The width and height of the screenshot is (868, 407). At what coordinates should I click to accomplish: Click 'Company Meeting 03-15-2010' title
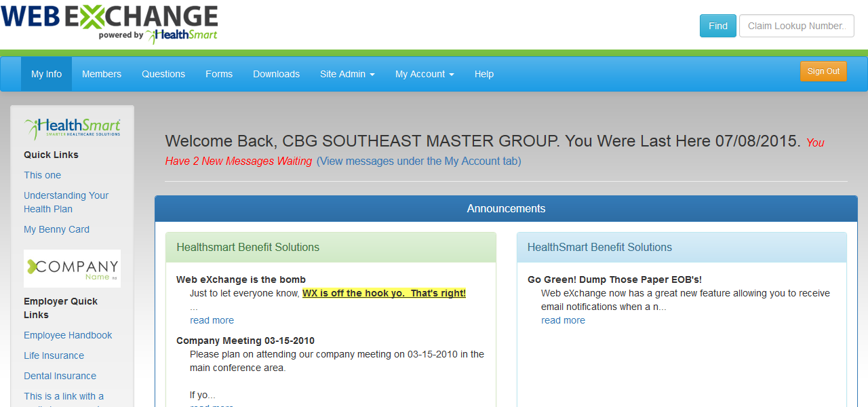tap(245, 341)
